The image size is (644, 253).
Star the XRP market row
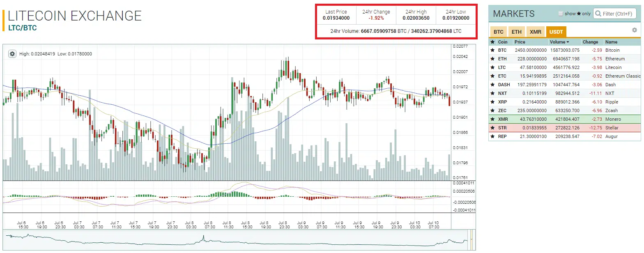pyautogui.click(x=492, y=102)
